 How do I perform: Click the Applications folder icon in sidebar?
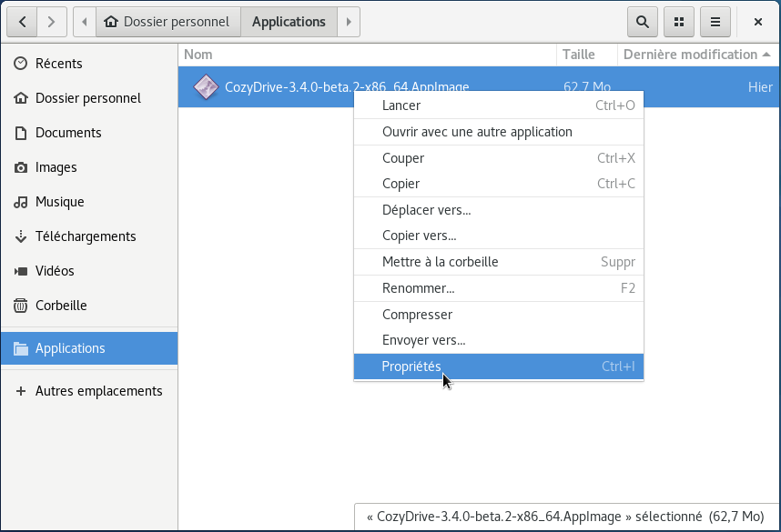tap(20, 348)
